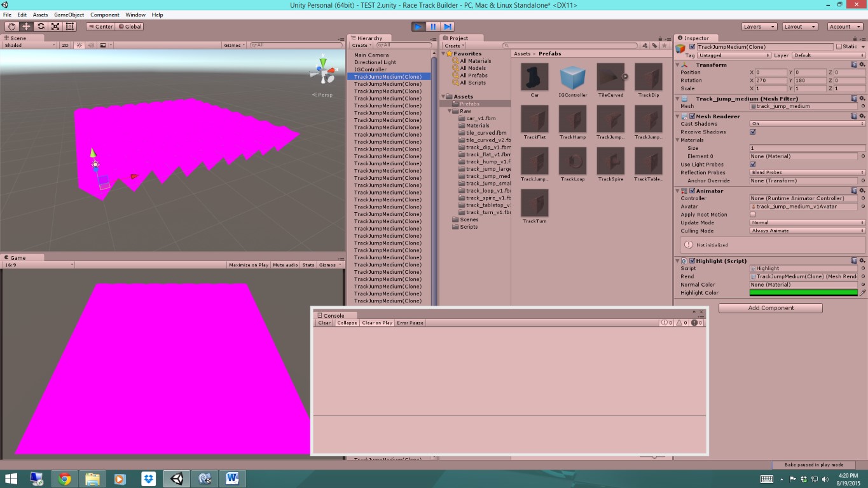The width and height of the screenshot is (868, 488).
Task: Select the Move tool in the toolbar
Action: [26, 27]
